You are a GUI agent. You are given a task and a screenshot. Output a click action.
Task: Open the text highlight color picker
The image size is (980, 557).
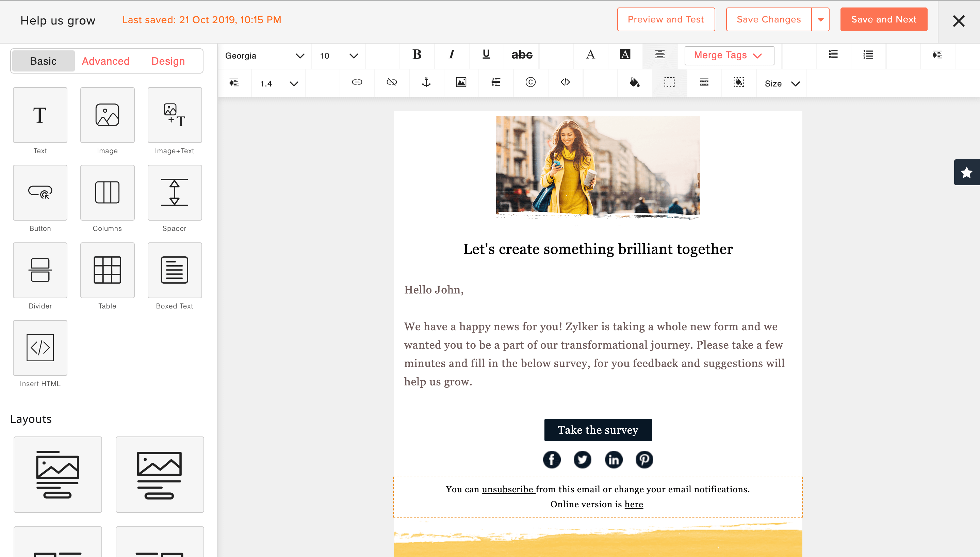(625, 55)
